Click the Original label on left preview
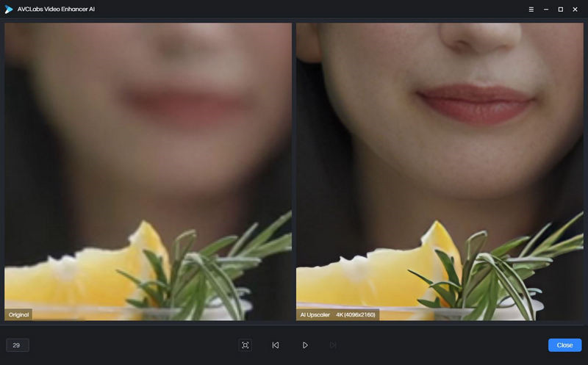 tap(18, 314)
